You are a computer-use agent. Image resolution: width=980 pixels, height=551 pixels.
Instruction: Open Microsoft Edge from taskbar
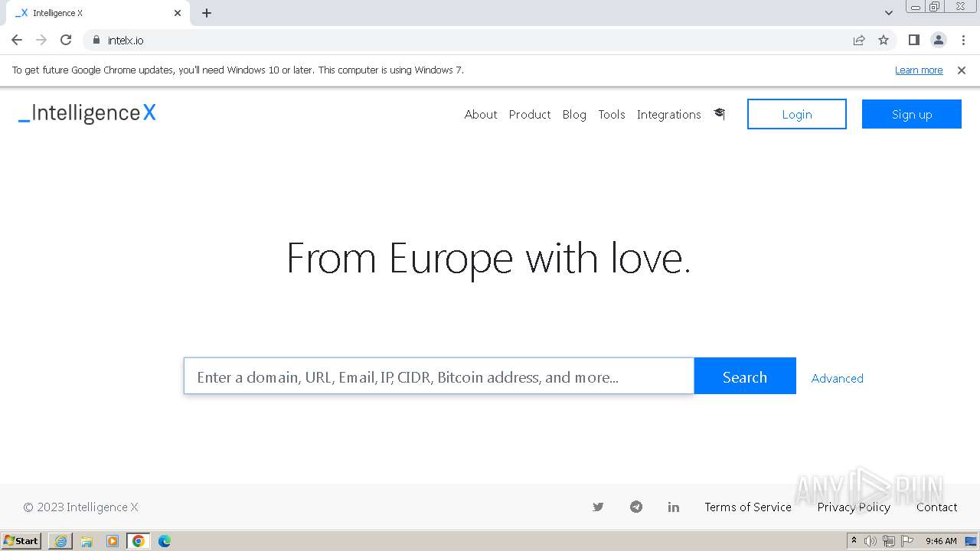(165, 541)
